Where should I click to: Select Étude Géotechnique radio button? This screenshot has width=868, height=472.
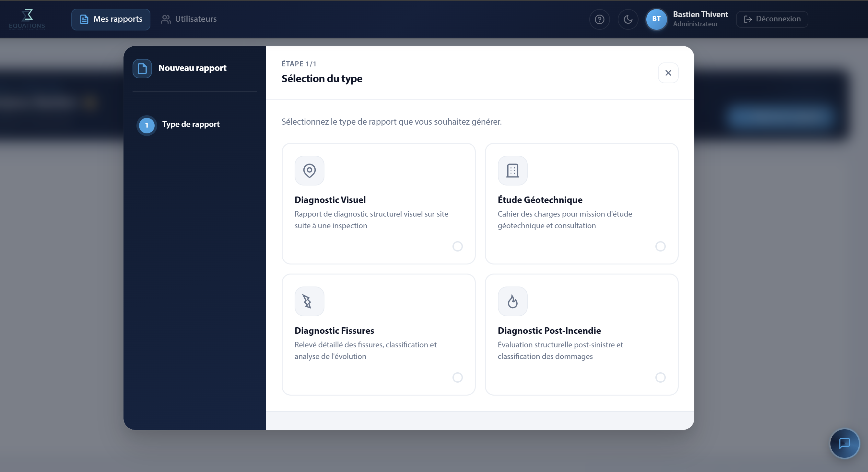660,246
